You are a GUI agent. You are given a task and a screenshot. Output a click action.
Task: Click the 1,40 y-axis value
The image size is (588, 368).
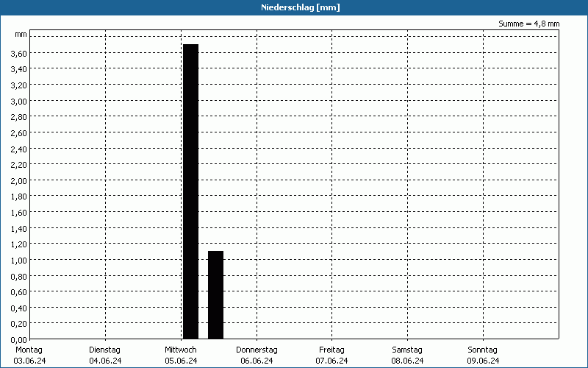point(19,229)
